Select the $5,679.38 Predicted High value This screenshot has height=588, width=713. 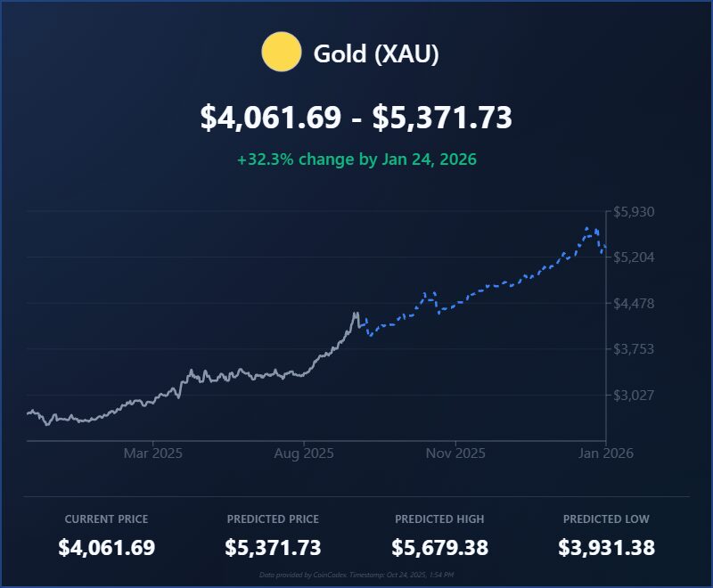point(440,548)
